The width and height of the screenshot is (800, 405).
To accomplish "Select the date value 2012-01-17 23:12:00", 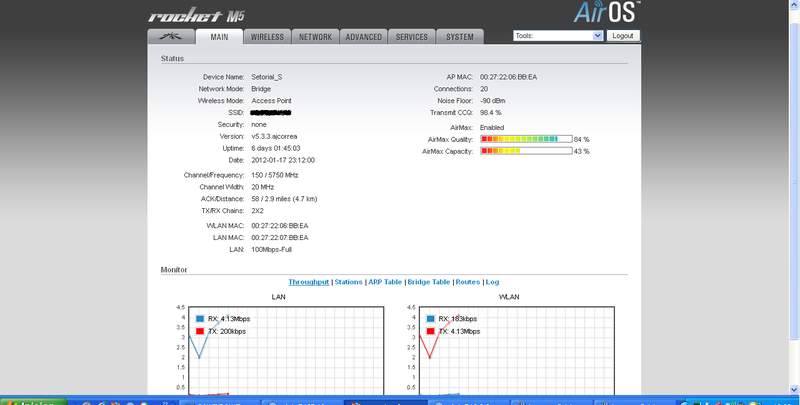I will [283, 160].
